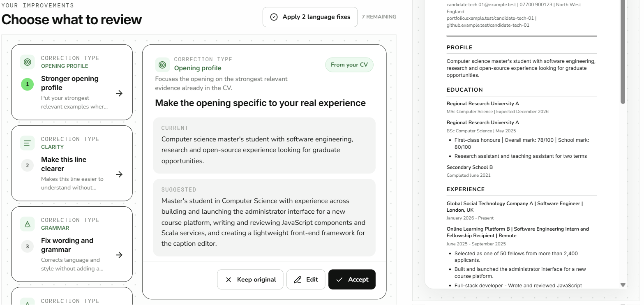Select the Stronger opening profile card
The width and height of the screenshot is (644, 305).
click(72, 82)
